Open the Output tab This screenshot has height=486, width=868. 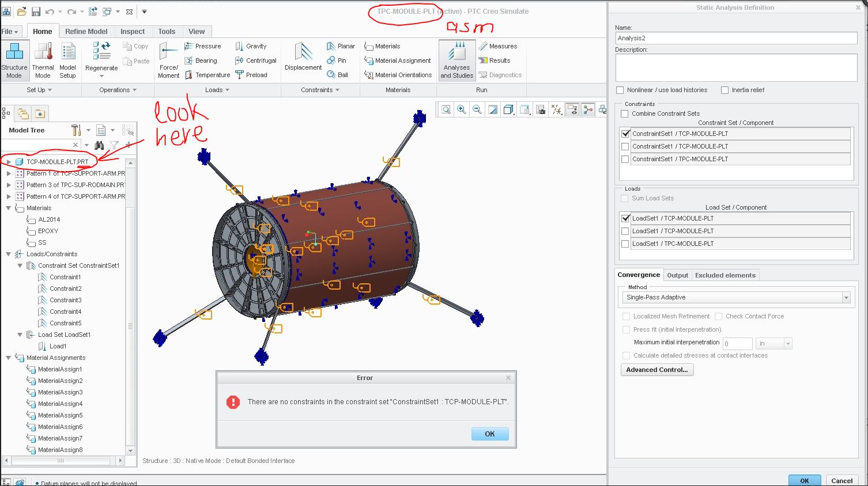[x=678, y=275]
